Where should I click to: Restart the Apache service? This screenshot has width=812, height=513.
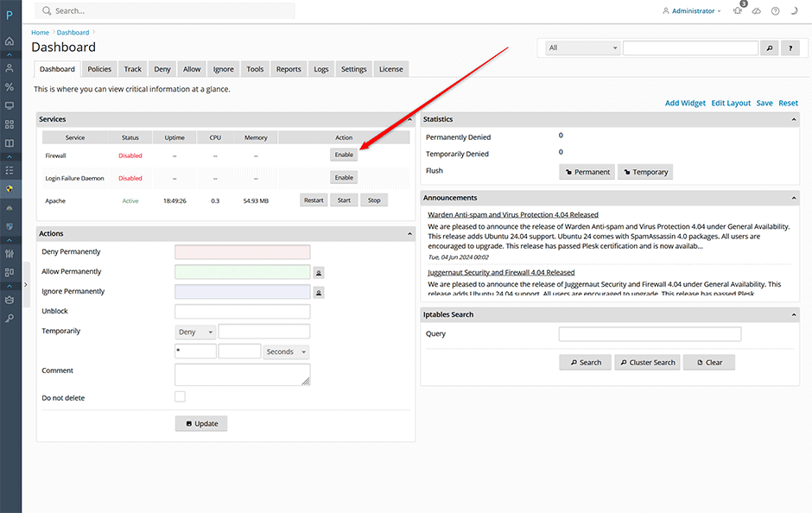point(314,200)
